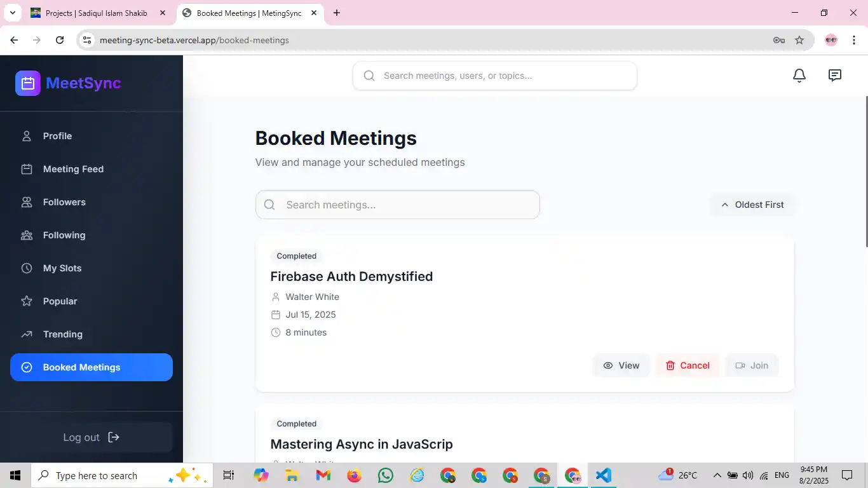Viewport: 868px width, 488px height.
Task: Open the taskbar clock 9:45 PM
Action: click(813, 475)
